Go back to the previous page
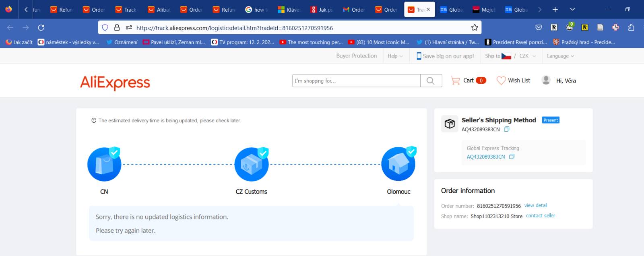 click(x=10, y=27)
